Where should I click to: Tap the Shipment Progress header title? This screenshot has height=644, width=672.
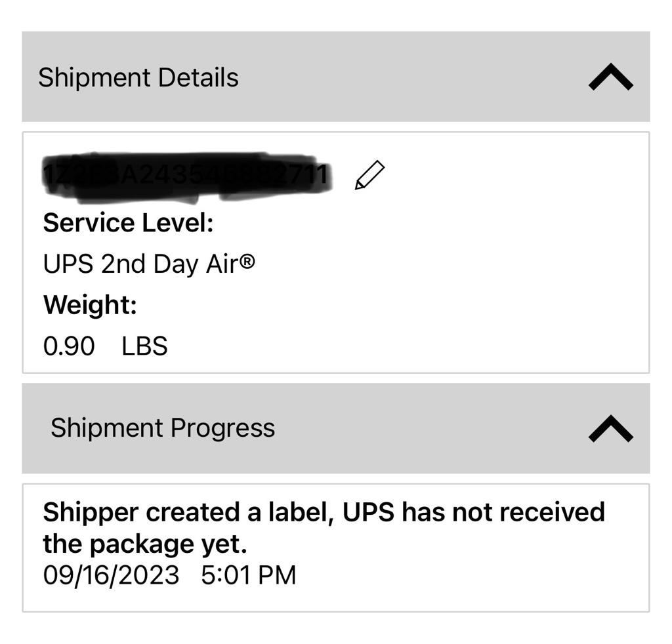click(163, 428)
